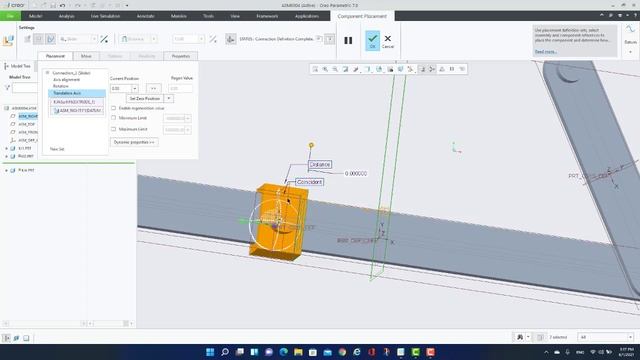Open Minimum Limit value dropdown

[x=188, y=118]
